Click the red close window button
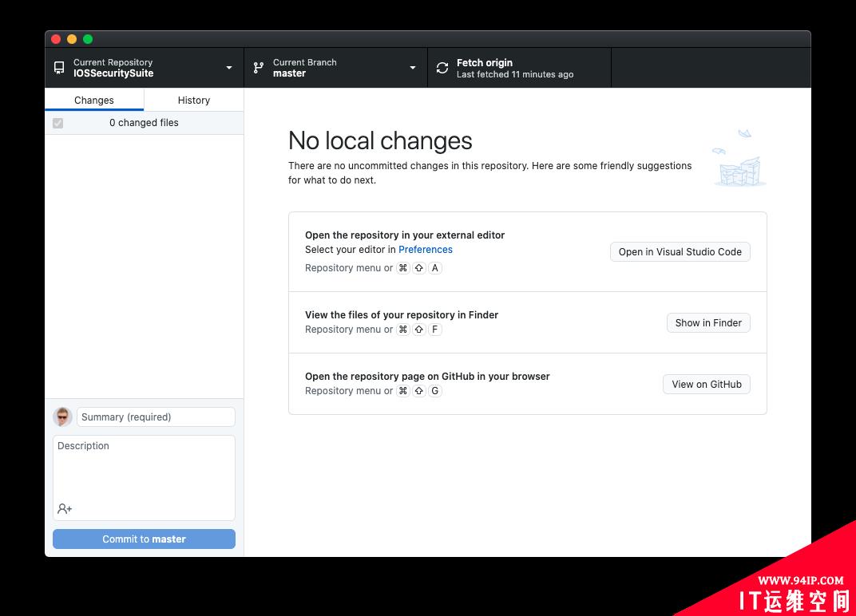The width and height of the screenshot is (856, 616). [56, 39]
